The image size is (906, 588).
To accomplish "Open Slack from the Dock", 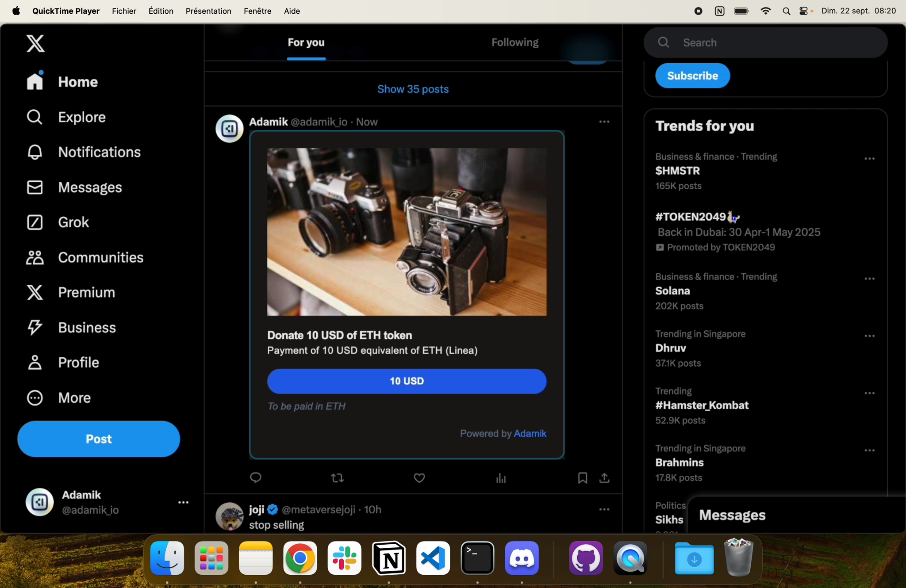I will click(344, 558).
